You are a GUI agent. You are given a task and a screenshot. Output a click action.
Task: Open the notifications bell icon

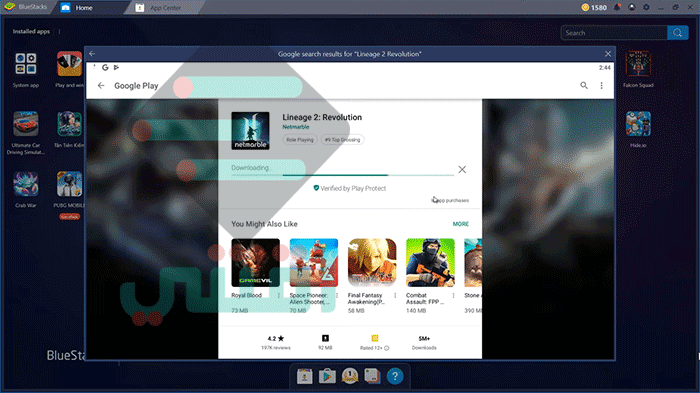617,7
